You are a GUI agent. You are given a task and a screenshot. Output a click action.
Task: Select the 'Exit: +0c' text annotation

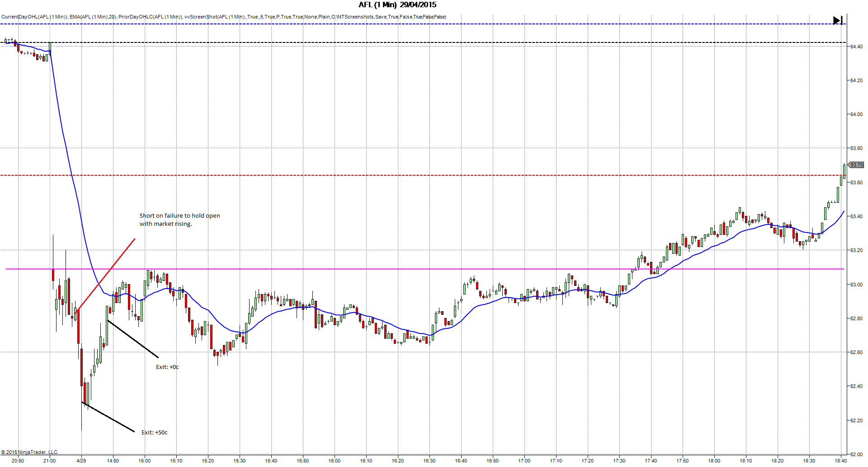point(167,367)
